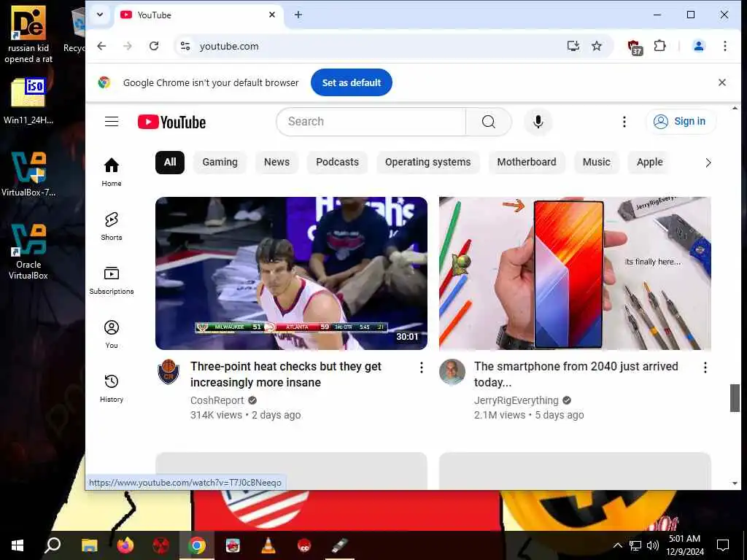This screenshot has width=747, height=560.
Task: Close the YouTube browser tab
Action: [272, 15]
